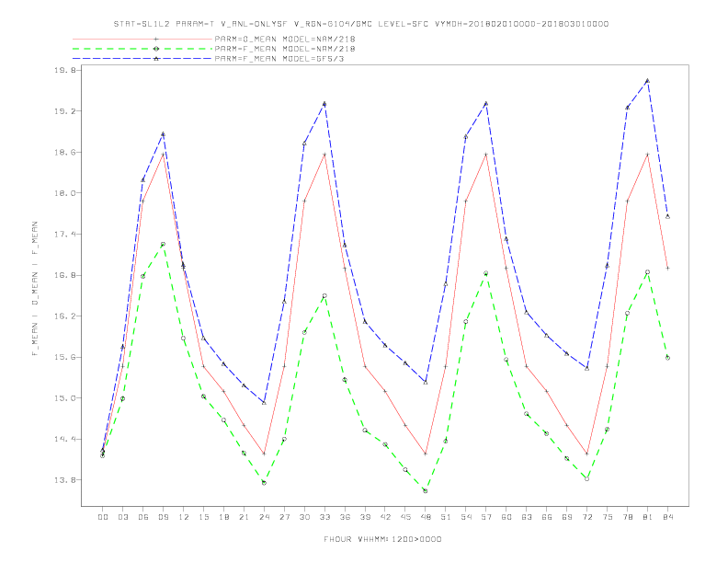Click x-axis tick label 66
Screen dimensions: 728x563
(547, 517)
